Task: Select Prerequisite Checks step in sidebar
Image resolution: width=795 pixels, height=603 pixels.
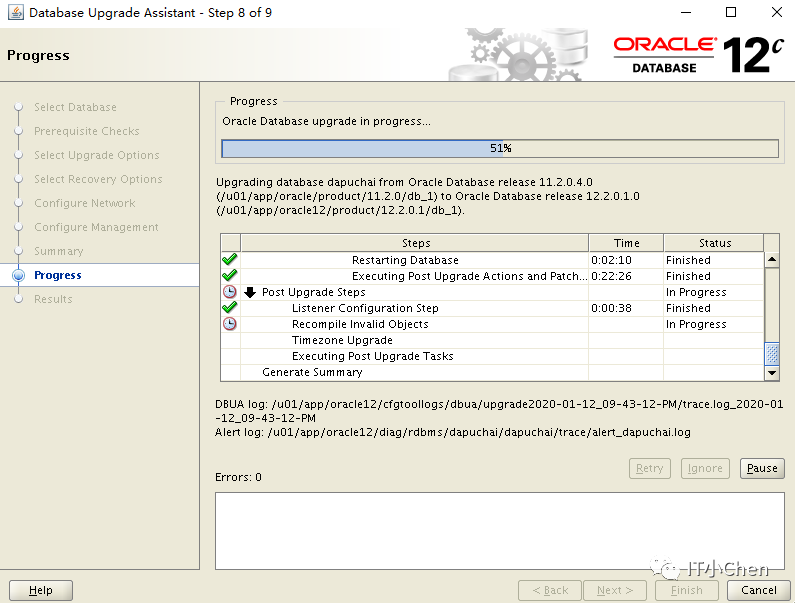Action: pyautogui.click(x=87, y=131)
